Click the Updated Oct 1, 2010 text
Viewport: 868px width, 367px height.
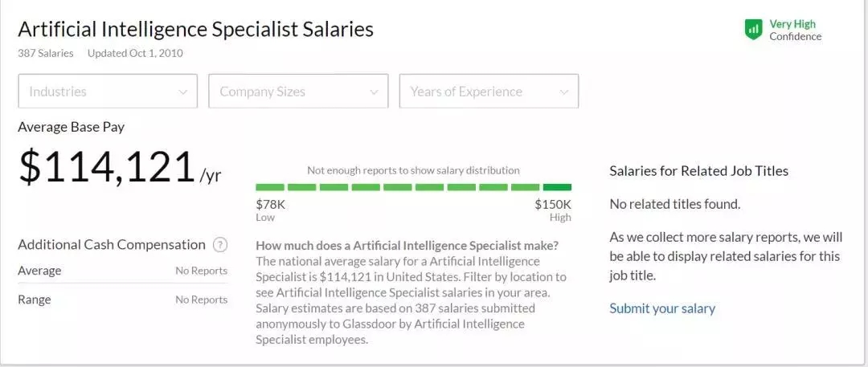(x=135, y=53)
